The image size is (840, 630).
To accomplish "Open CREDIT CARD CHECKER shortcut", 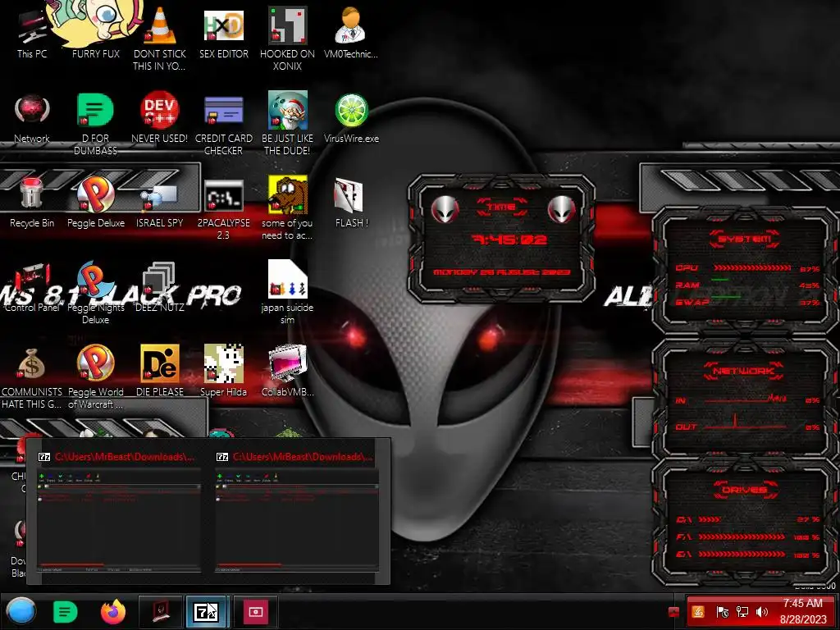I will pyautogui.click(x=223, y=124).
